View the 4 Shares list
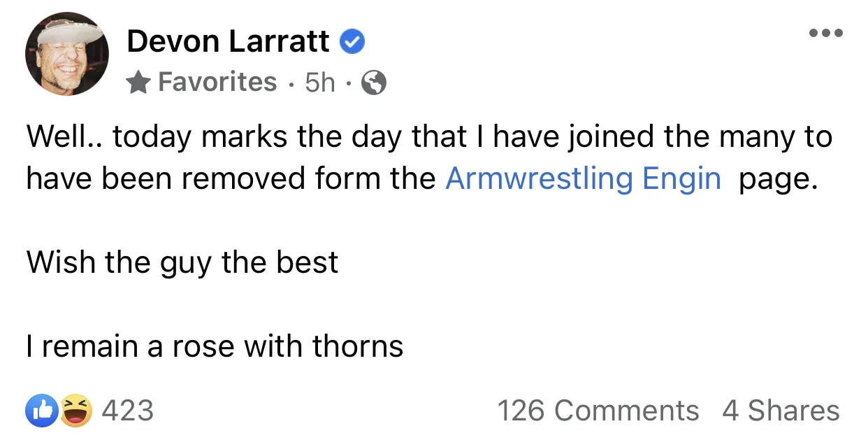The height and width of the screenshot is (447, 868). pyautogui.click(x=781, y=411)
